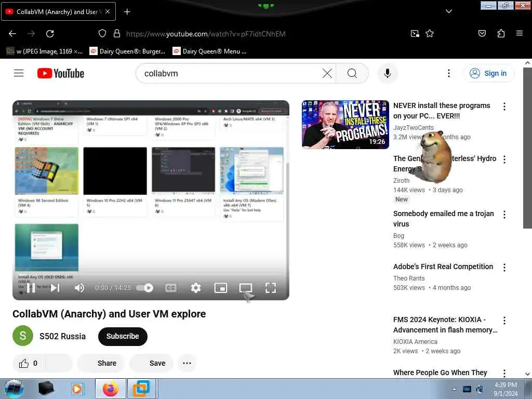Click the page vertical scrollbar thumb
This screenshot has height=399, width=532.
527,148
